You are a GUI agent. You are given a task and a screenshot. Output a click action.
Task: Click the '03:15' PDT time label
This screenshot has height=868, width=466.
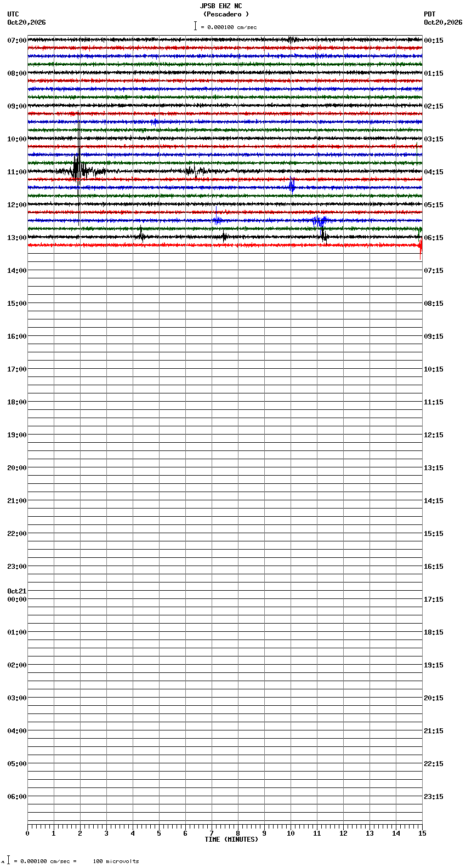point(434,139)
